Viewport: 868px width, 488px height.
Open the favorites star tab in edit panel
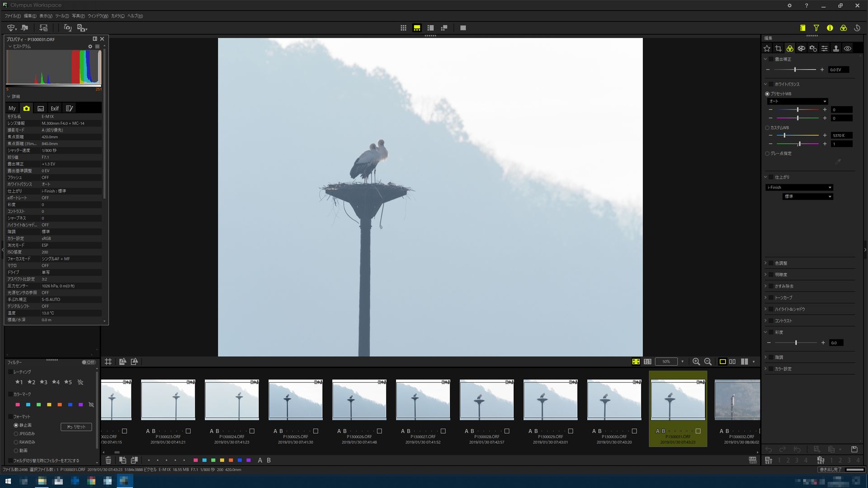tap(767, 48)
